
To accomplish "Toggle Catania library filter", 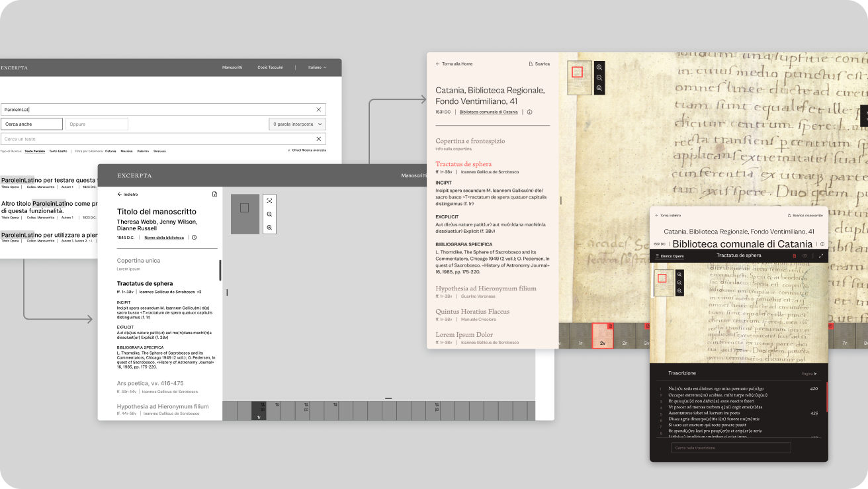I will coord(110,151).
